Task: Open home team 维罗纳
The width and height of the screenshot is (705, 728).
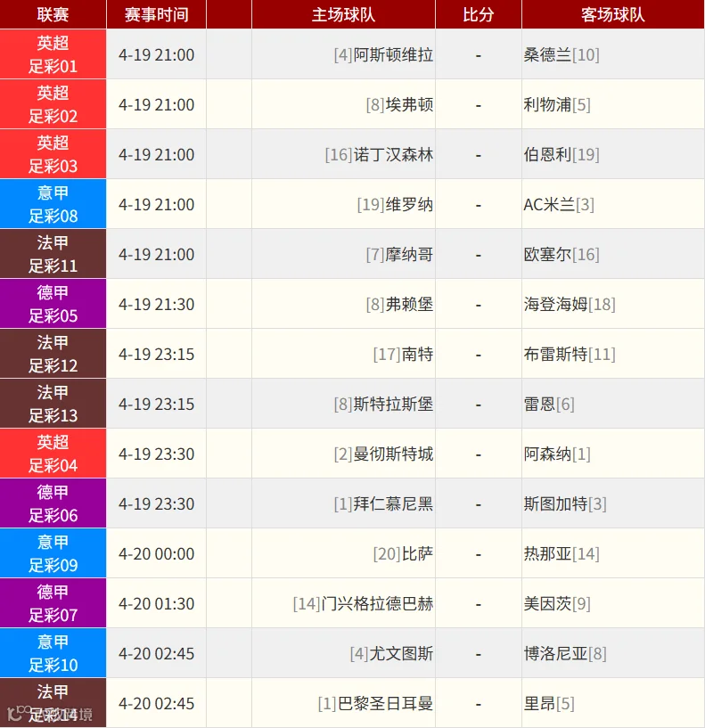Action: click(409, 204)
